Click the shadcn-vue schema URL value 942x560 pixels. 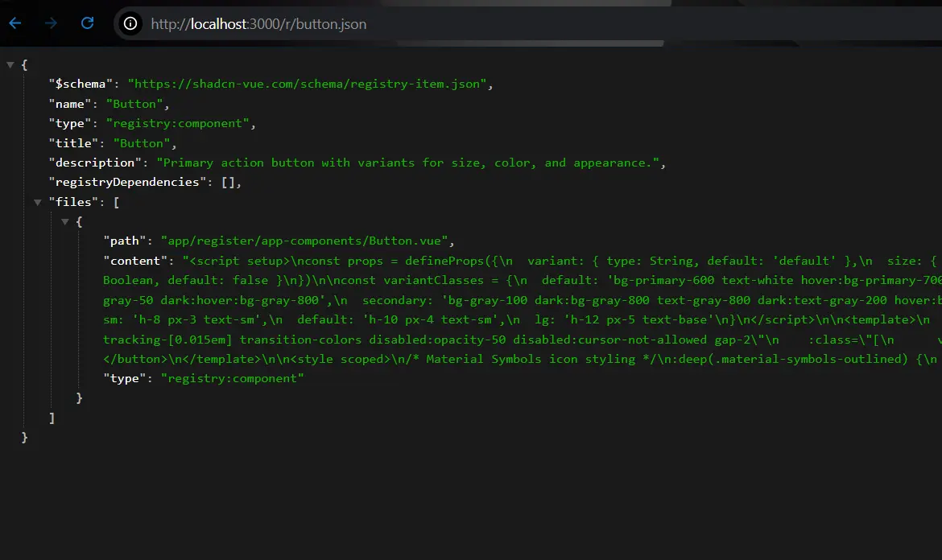[308, 84]
